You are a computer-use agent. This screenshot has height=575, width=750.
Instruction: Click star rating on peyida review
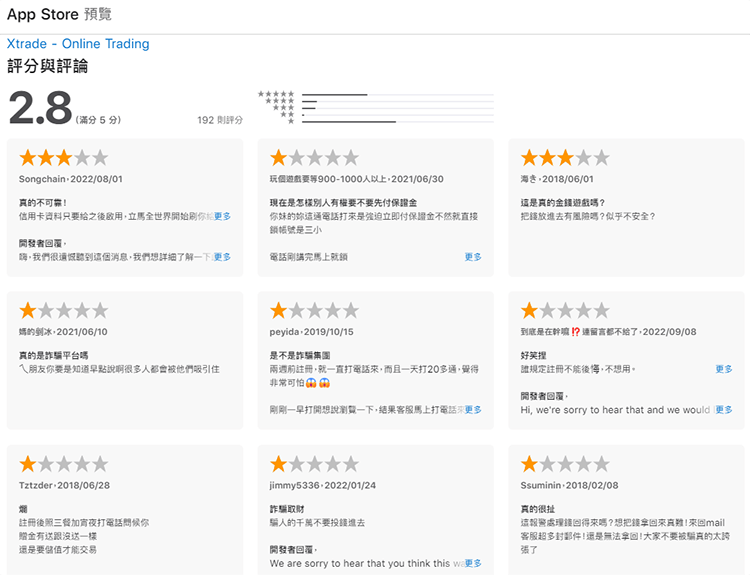314,310
